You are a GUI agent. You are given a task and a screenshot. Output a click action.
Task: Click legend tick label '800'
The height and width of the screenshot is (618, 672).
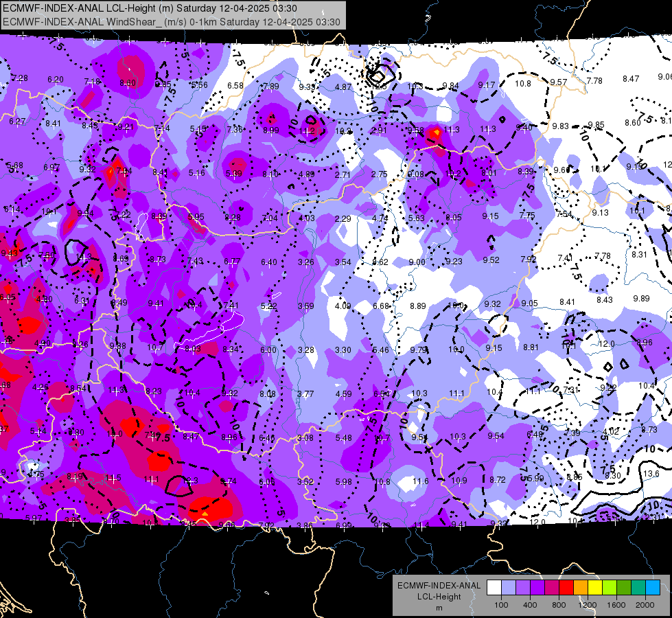[x=559, y=605]
